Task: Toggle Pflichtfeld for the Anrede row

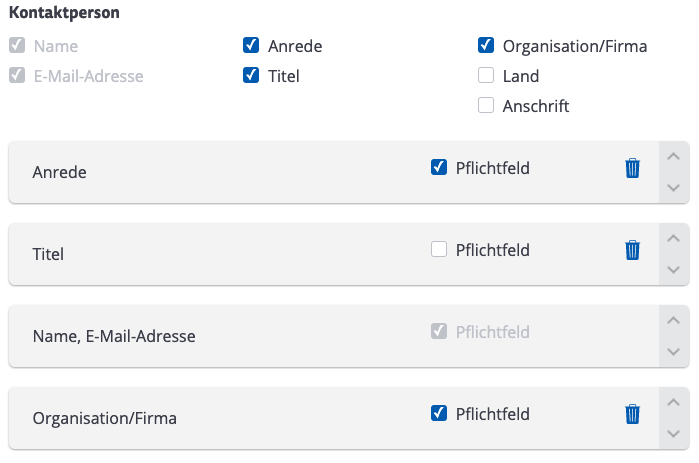Action: pos(439,167)
